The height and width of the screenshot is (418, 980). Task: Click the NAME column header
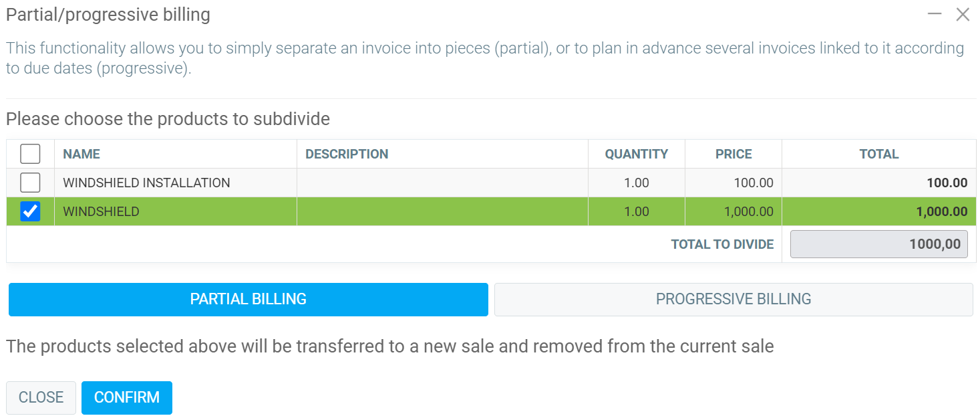(81, 154)
